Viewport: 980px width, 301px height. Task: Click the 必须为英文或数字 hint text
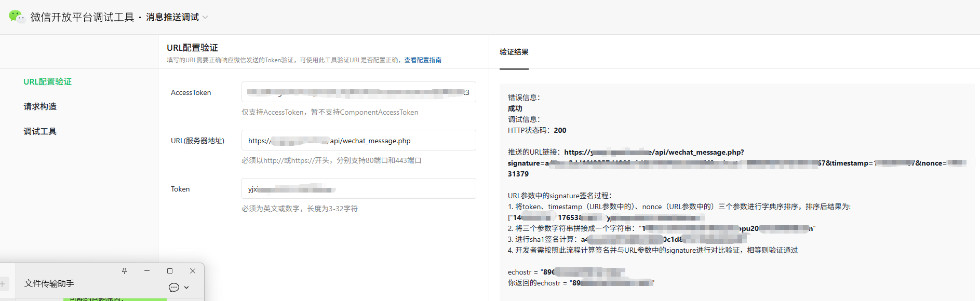[300, 209]
